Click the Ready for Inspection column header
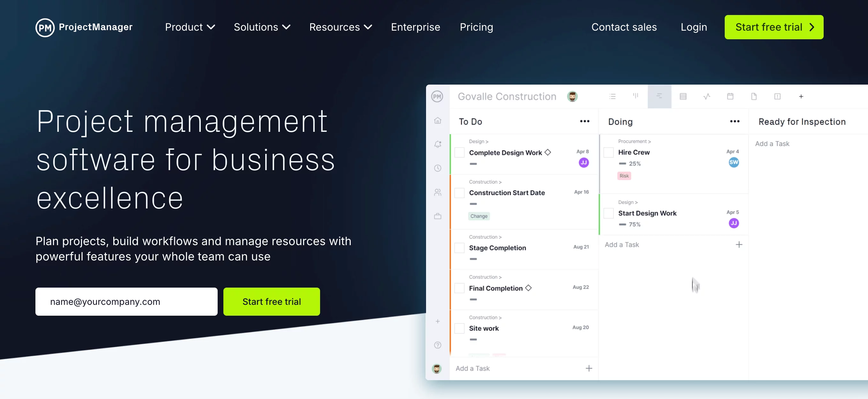The image size is (868, 399). [x=802, y=122]
